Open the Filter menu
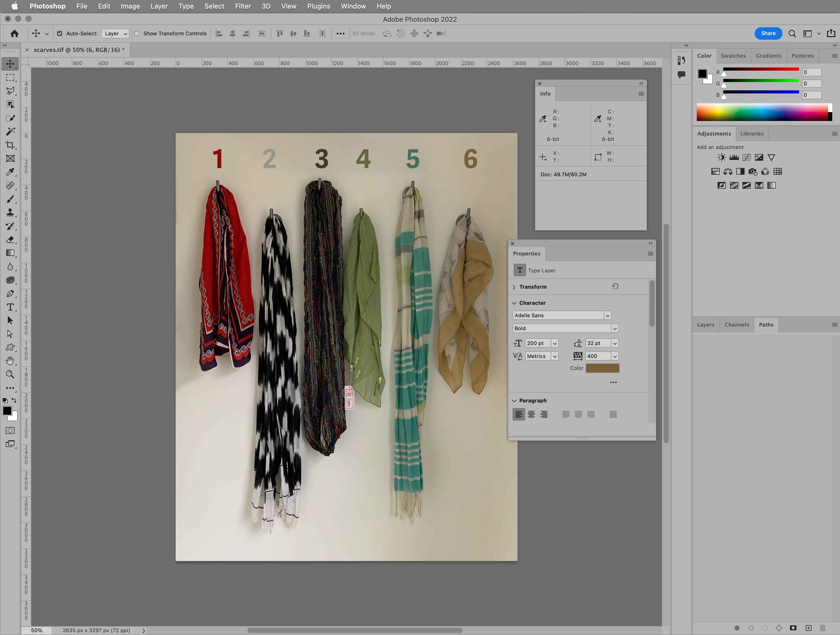 click(x=243, y=6)
